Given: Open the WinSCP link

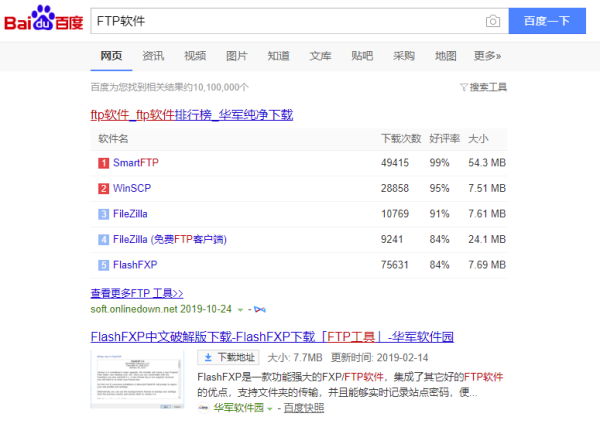Looking at the screenshot, I should [132, 189].
